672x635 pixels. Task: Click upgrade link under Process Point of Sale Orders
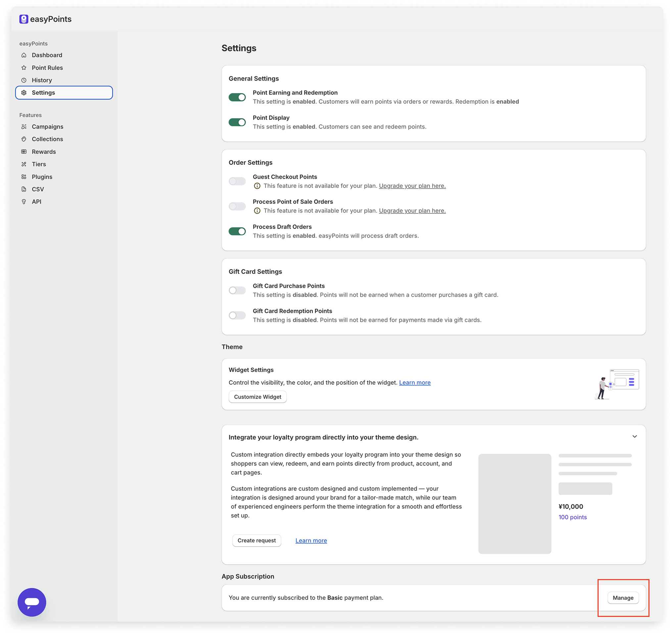pyautogui.click(x=412, y=211)
